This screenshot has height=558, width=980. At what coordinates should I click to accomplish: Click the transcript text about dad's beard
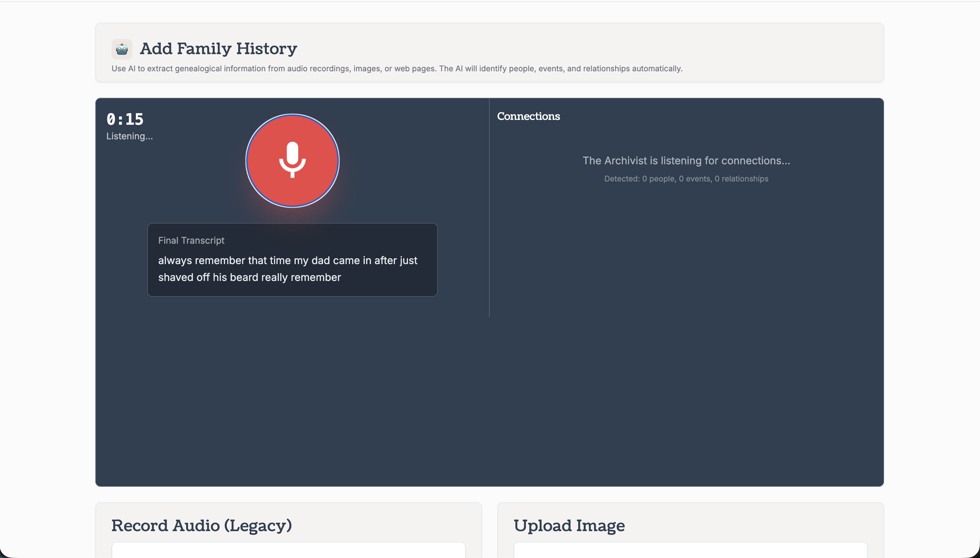pyautogui.click(x=288, y=268)
